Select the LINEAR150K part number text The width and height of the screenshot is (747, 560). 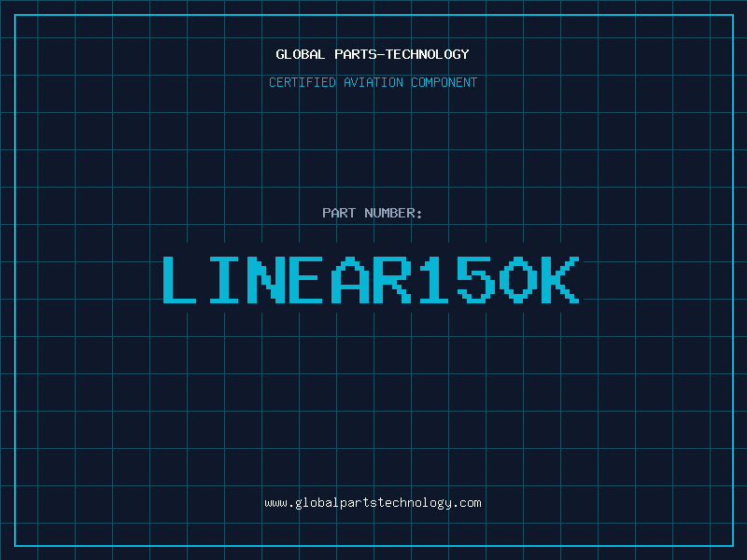tap(372, 279)
